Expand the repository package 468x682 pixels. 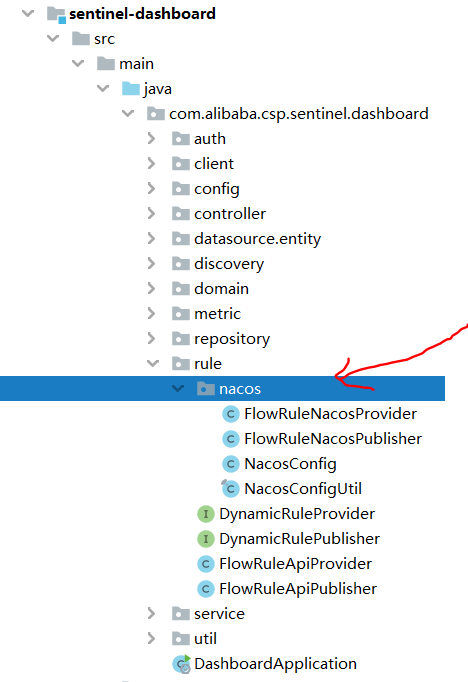(151, 339)
